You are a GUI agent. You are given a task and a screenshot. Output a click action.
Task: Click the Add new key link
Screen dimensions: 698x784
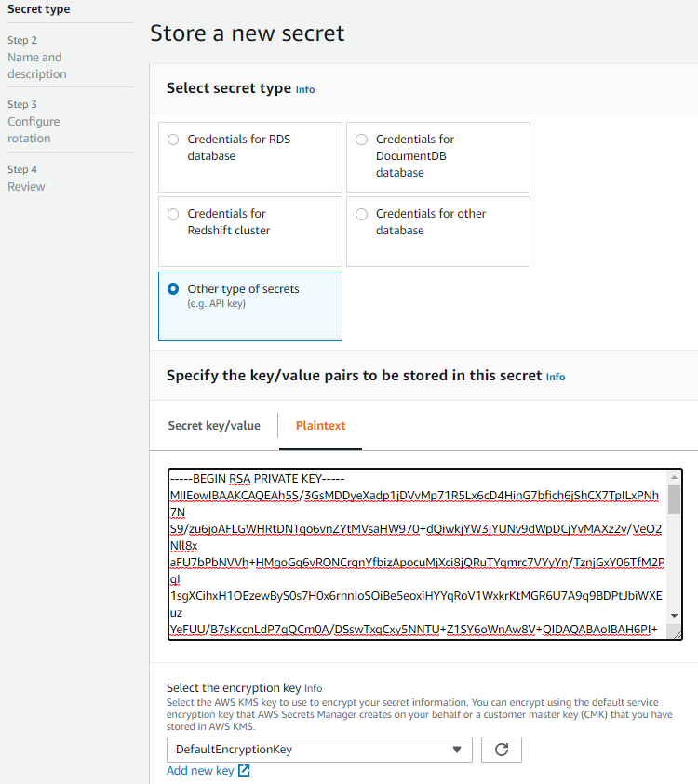point(200,770)
